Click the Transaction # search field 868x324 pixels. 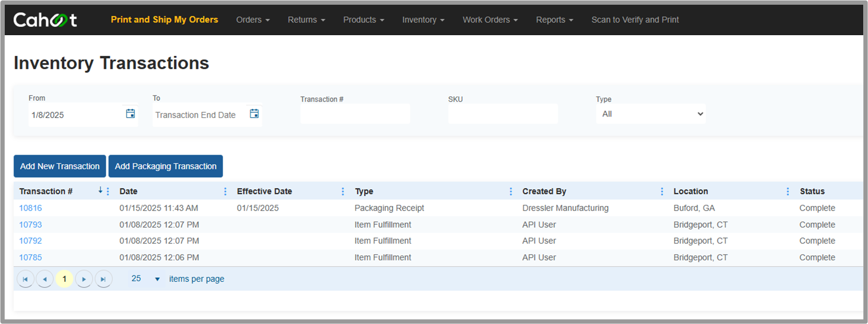[x=355, y=114]
